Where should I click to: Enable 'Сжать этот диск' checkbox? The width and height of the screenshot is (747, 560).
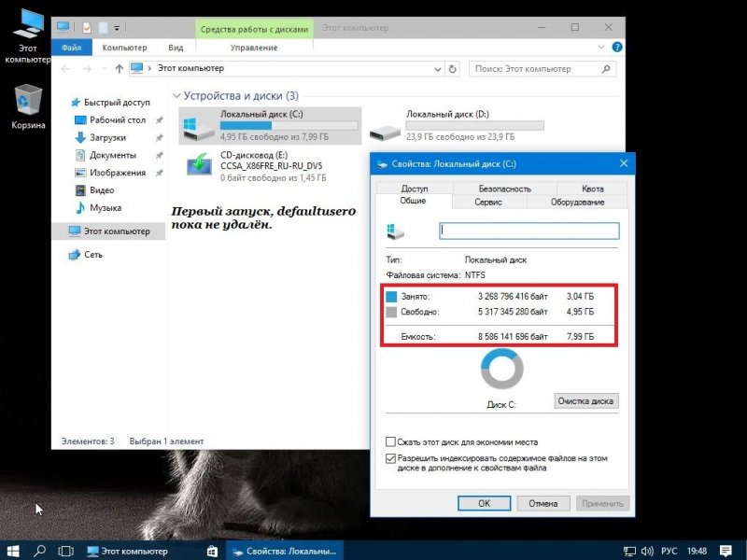390,441
